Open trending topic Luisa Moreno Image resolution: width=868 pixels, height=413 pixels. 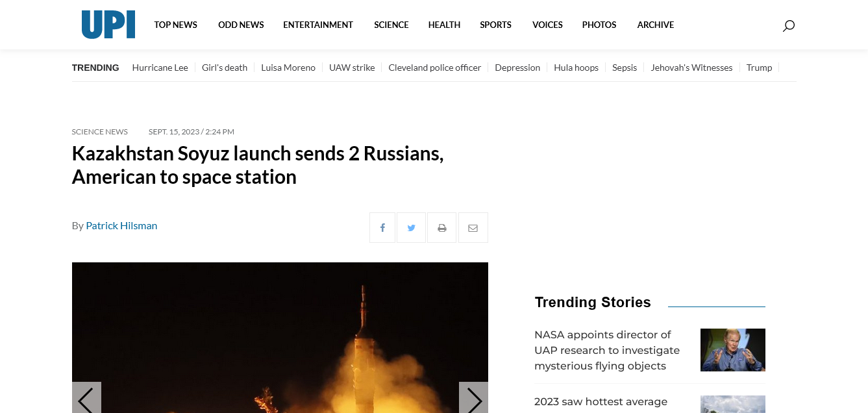coord(288,68)
